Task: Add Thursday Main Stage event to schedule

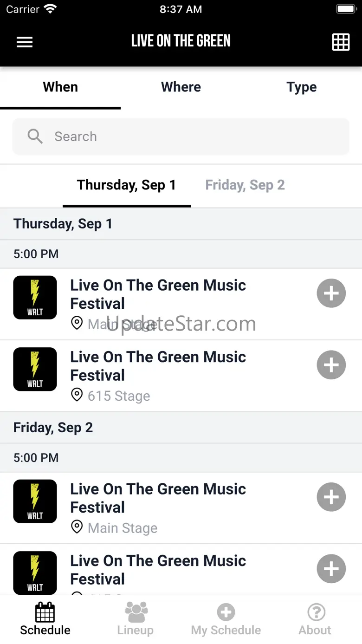Action: click(331, 293)
